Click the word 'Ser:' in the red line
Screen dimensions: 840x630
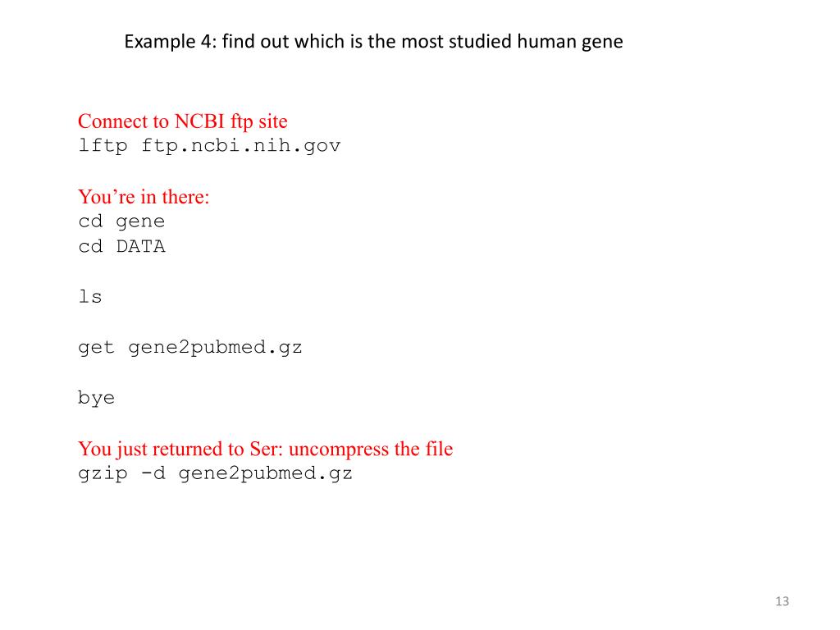click(x=267, y=449)
